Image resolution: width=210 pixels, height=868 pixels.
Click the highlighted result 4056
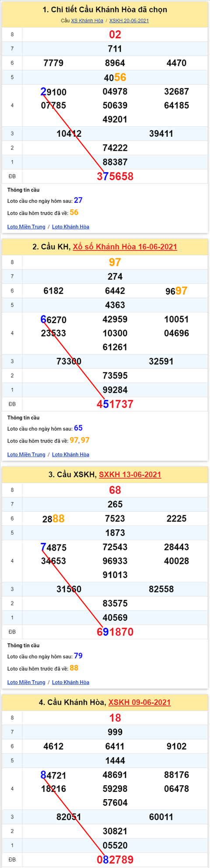coord(115,78)
